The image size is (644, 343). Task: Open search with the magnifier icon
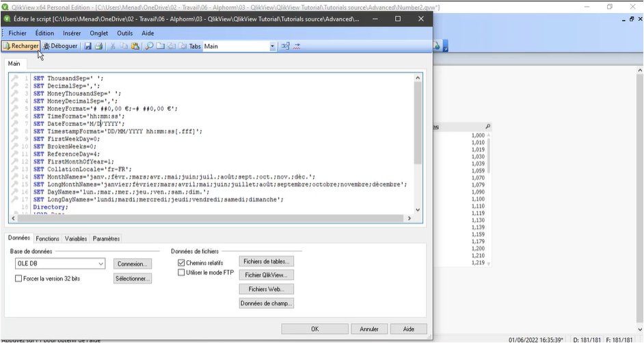(x=149, y=47)
